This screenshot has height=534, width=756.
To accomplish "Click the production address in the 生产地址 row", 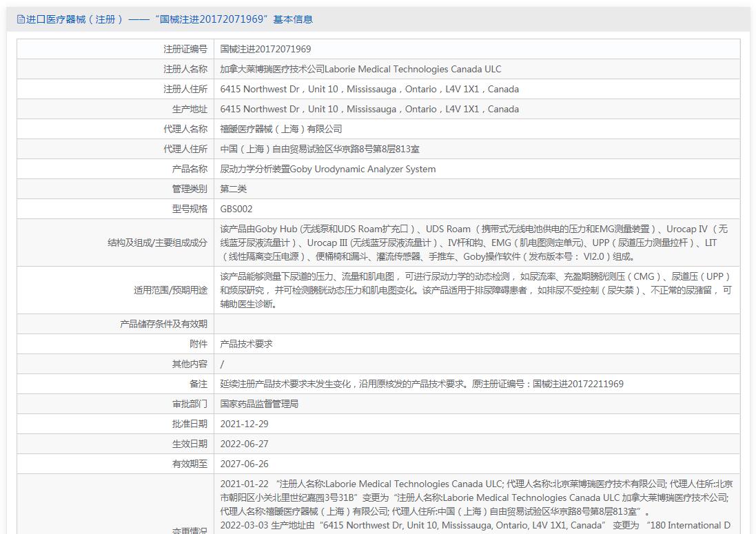I will coord(369,110).
